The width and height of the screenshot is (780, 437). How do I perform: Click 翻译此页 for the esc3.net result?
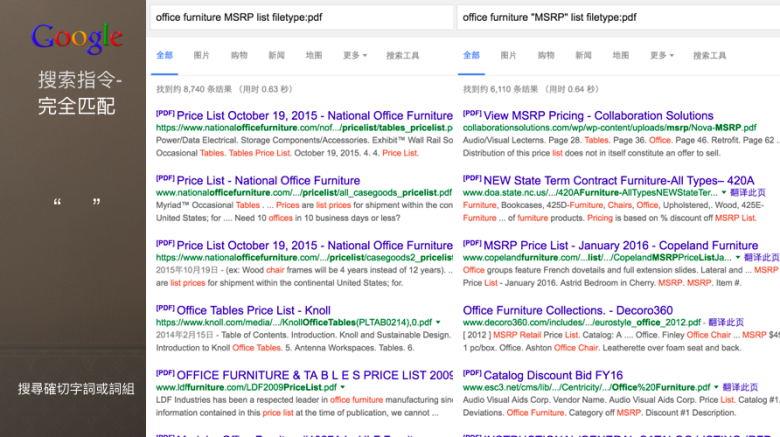coord(740,387)
